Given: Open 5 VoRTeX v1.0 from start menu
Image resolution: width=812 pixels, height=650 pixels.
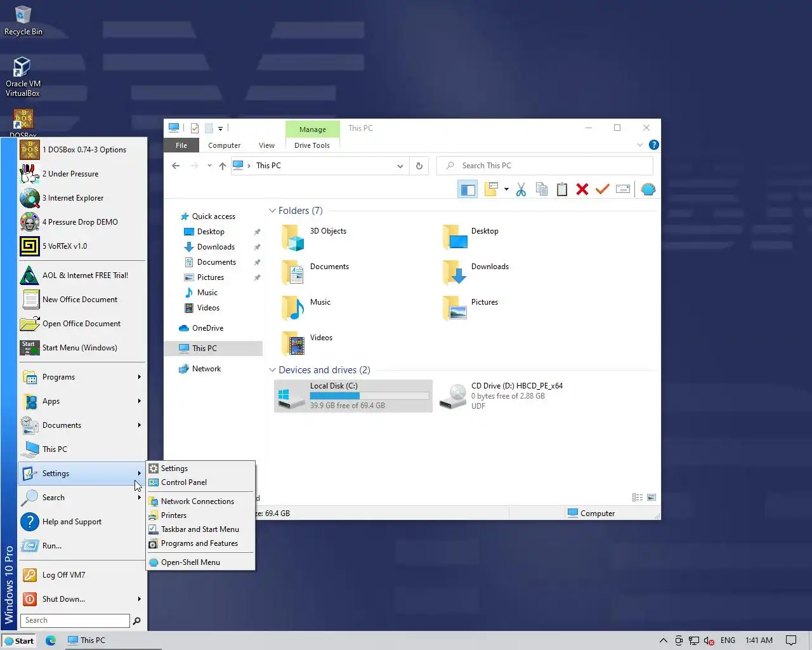Looking at the screenshot, I should click(82, 246).
